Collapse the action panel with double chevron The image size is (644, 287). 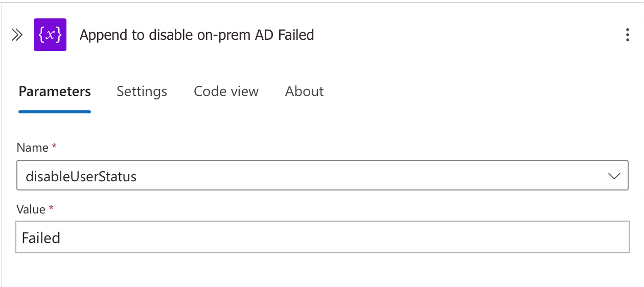17,35
